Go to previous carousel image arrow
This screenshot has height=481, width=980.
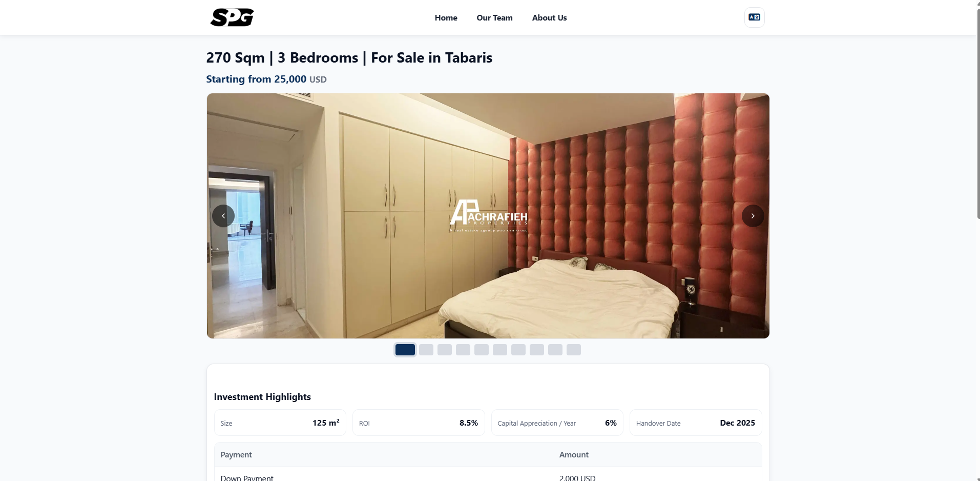(x=223, y=216)
